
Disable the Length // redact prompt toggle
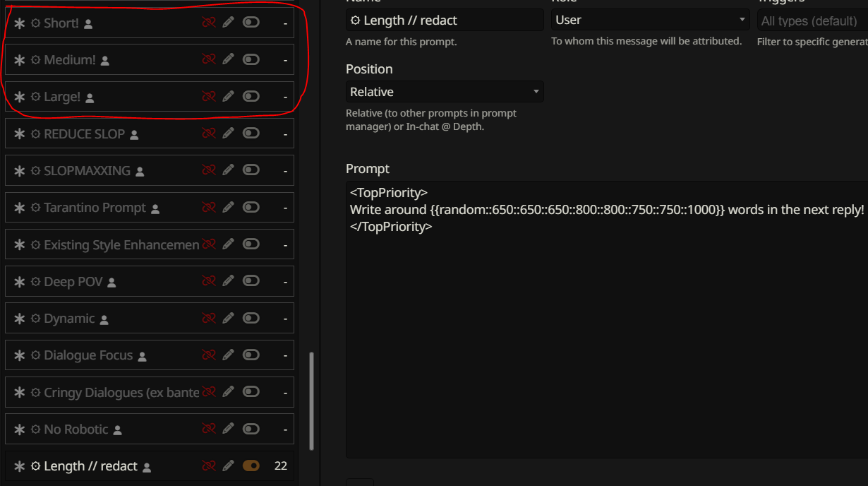(x=251, y=466)
